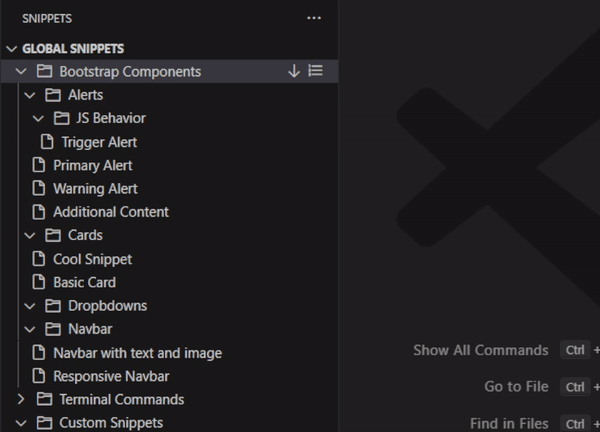
Task: Click the Cool Snippet file icon
Action: coord(39,259)
